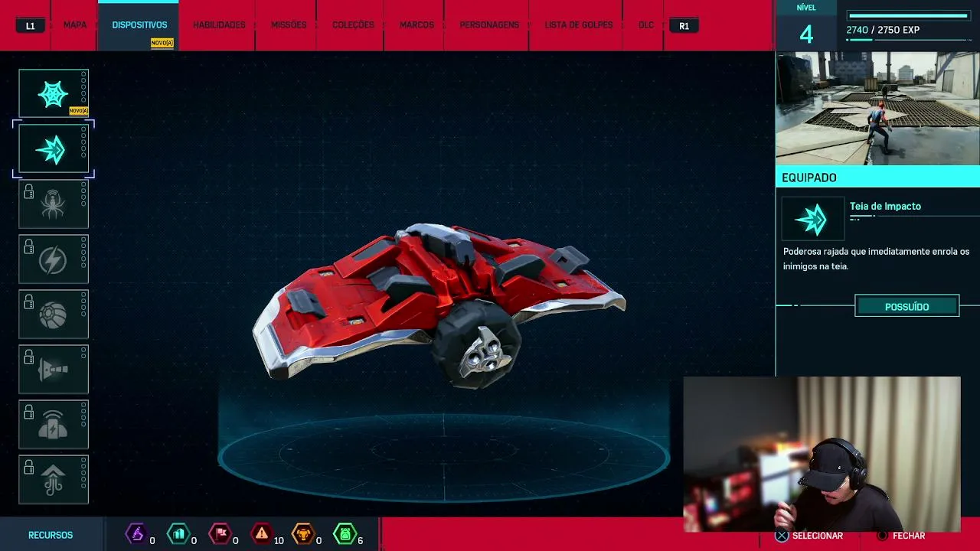
Task: Click the Teia de Impacto title
Action: tap(885, 206)
